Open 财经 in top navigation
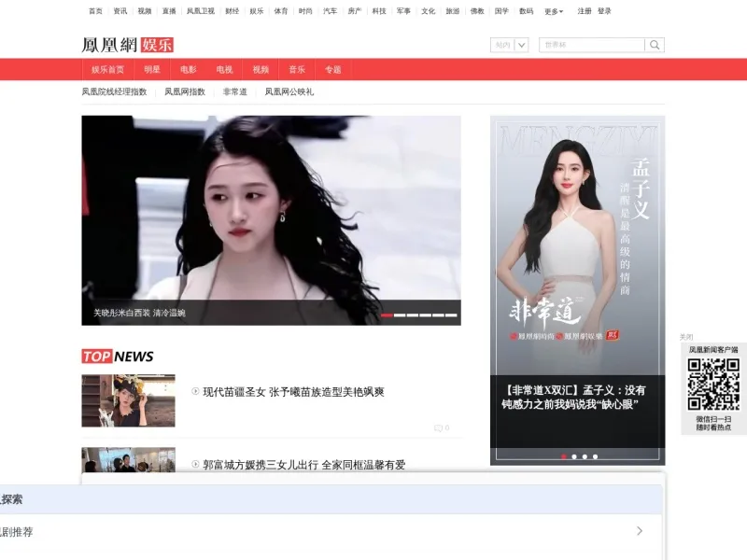The width and height of the screenshot is (747, 560). point(232,11)
